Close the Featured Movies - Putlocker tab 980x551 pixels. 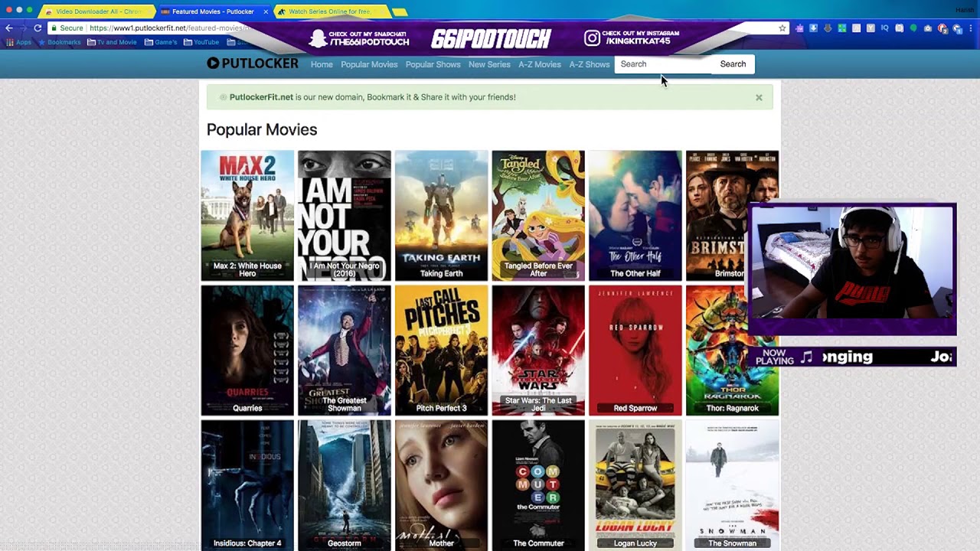pyautogui.click(x=266, y=11)
